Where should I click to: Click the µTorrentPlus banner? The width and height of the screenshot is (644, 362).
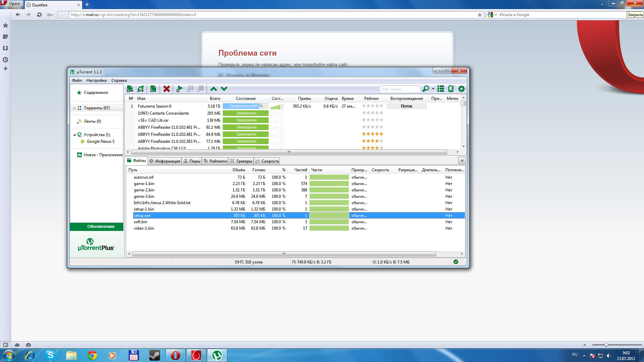[96, 244]
